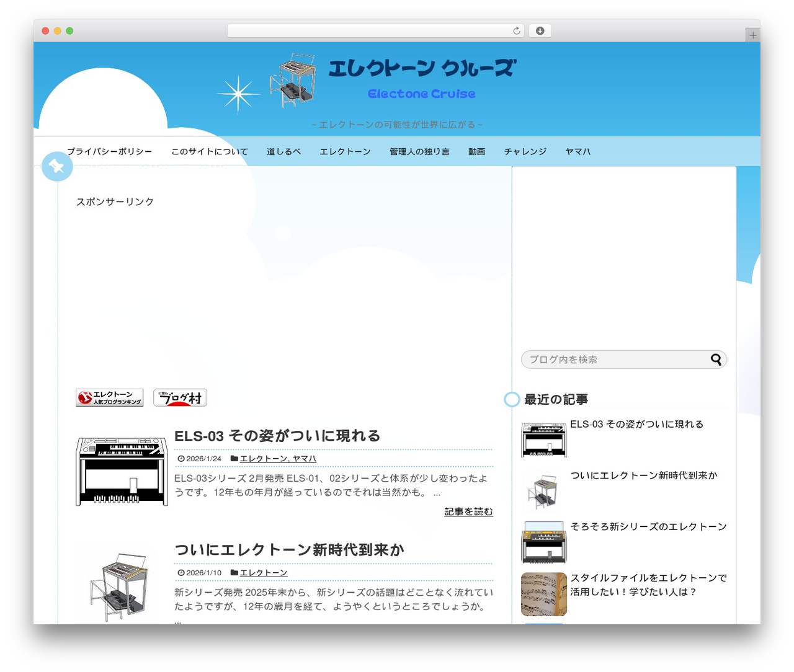Click the pin icon in the blue circle
This screenshot has height=672, width=794.
click(57, 166)
